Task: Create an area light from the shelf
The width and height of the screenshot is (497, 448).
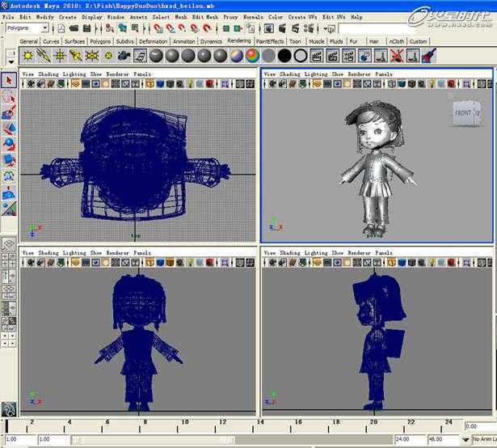Action: [92, 56]
